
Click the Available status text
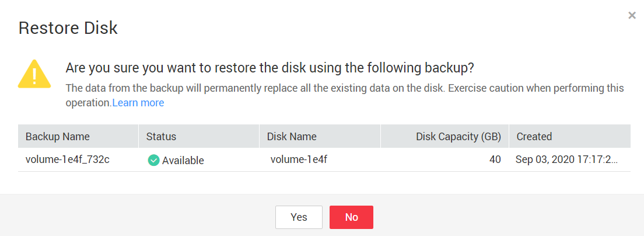point(183,161)
